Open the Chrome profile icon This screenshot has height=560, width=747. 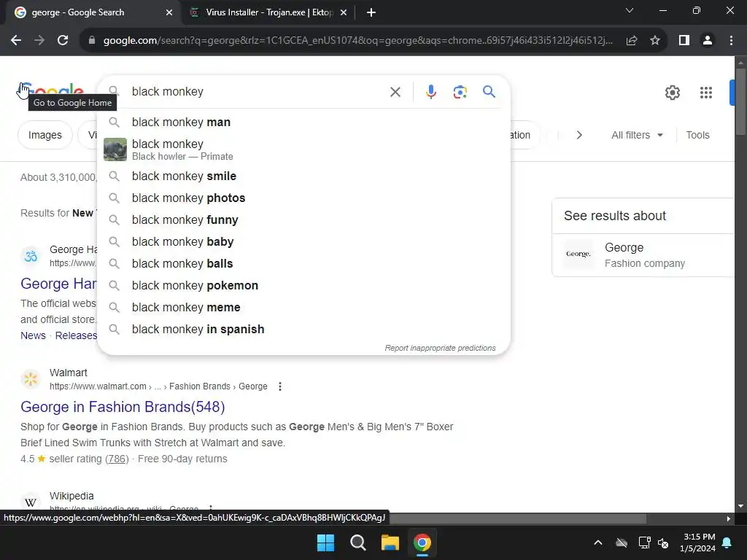pos(708,41)
